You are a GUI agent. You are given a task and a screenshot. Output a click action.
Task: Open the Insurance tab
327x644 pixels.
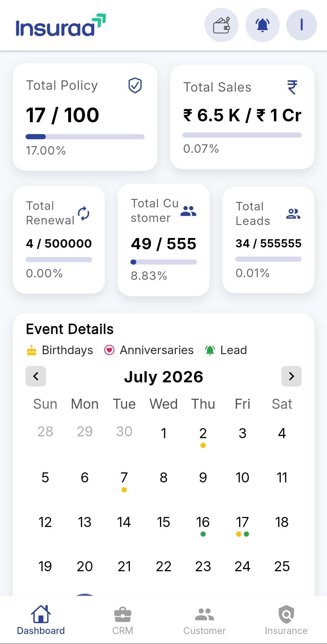(286, 621)
